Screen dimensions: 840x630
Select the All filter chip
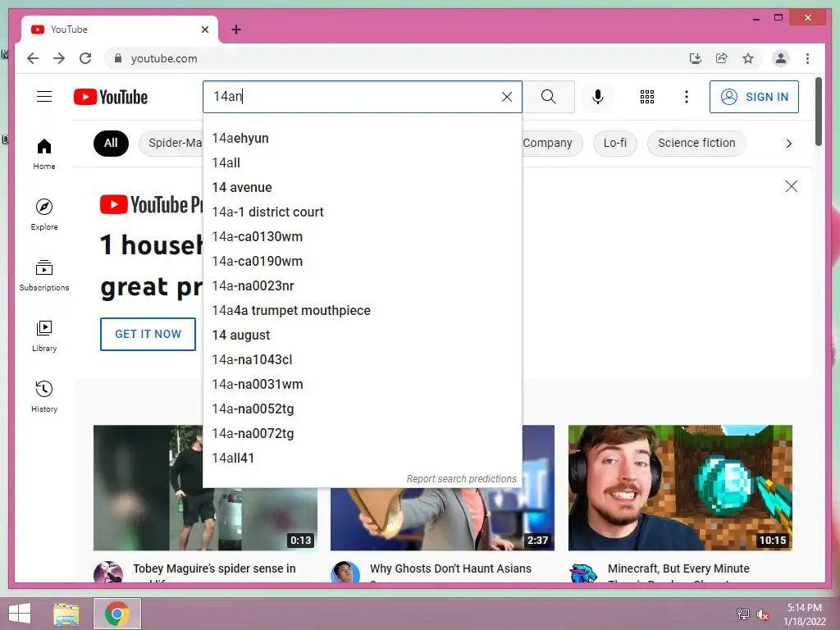click(111, 143)
